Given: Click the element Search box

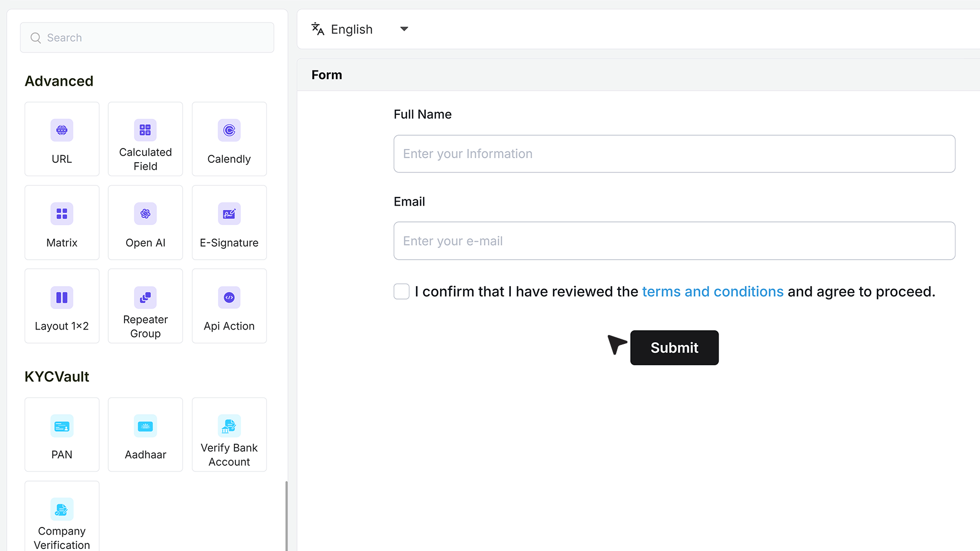Looking at the screenshot, I should click(x=147, y=37).
